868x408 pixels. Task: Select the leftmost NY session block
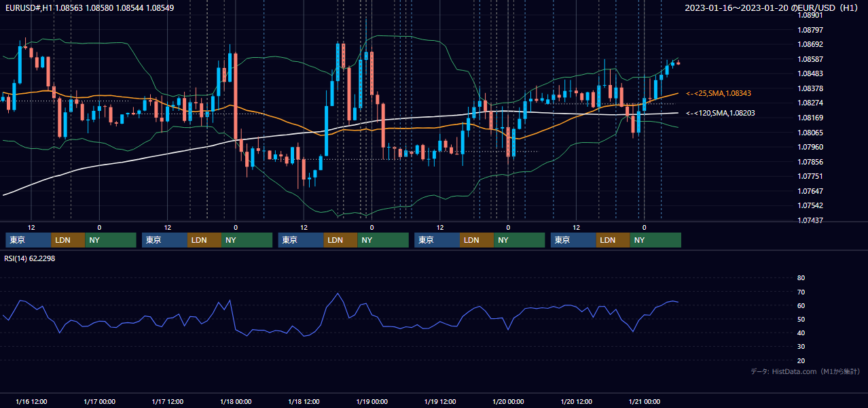pos(111,240)
